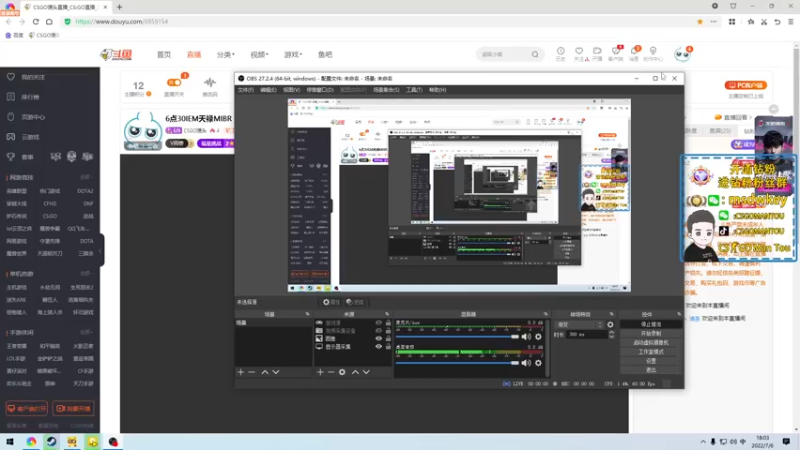Toggle lock on first source row
800x450 pixels.
click(x=388, y=323)
